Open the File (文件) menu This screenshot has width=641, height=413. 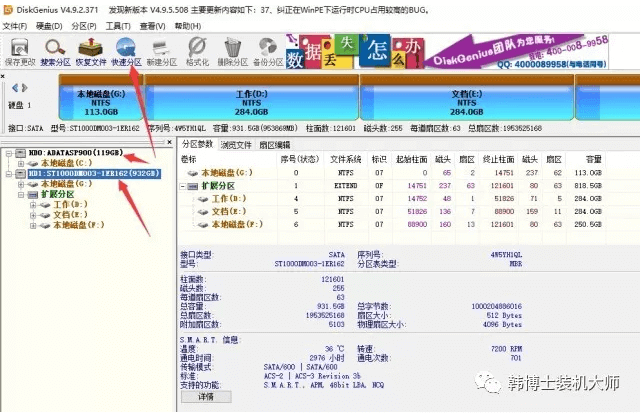tap(15, 26)
